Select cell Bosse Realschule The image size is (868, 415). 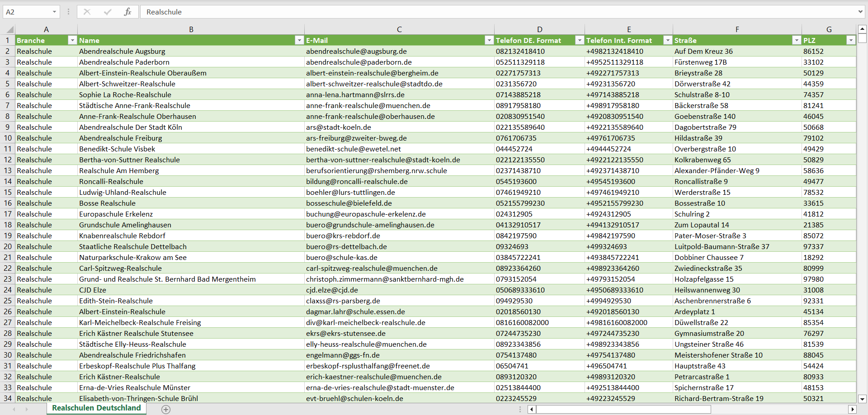pyautogui.click(x=191, y=203)
